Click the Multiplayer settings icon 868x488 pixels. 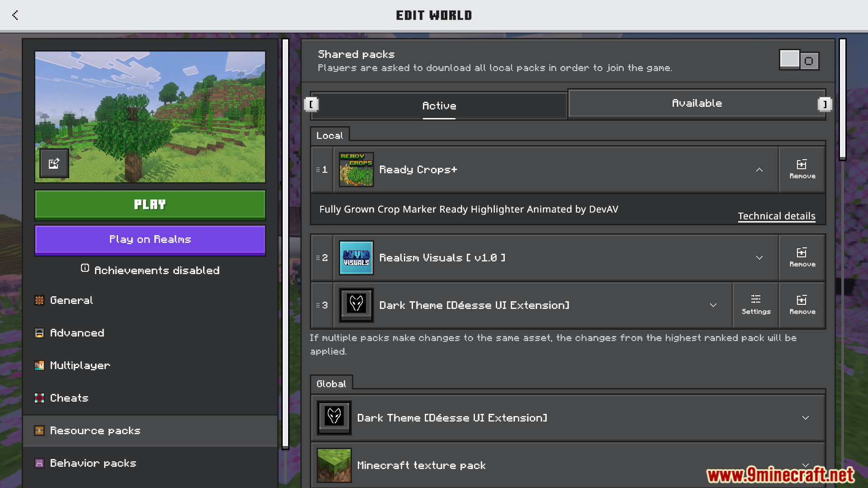pyautogui.click(x=39, y=365)
